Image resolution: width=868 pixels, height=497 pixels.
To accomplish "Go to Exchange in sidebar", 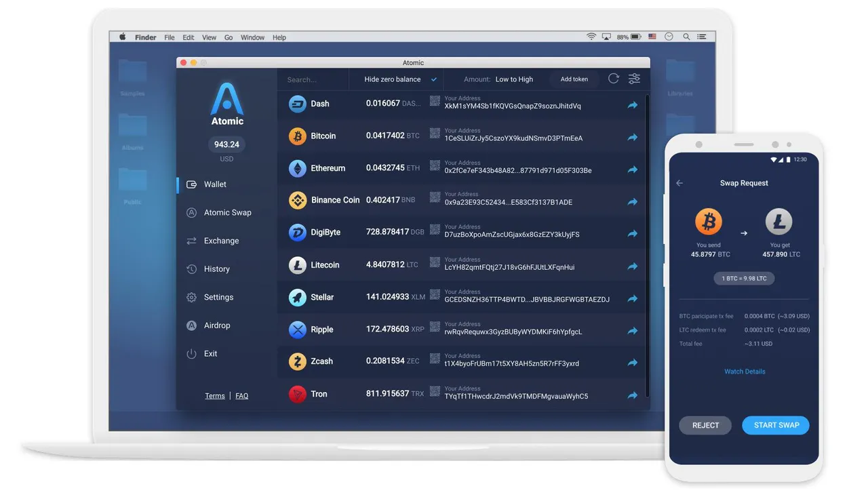I will click(212, 241).
